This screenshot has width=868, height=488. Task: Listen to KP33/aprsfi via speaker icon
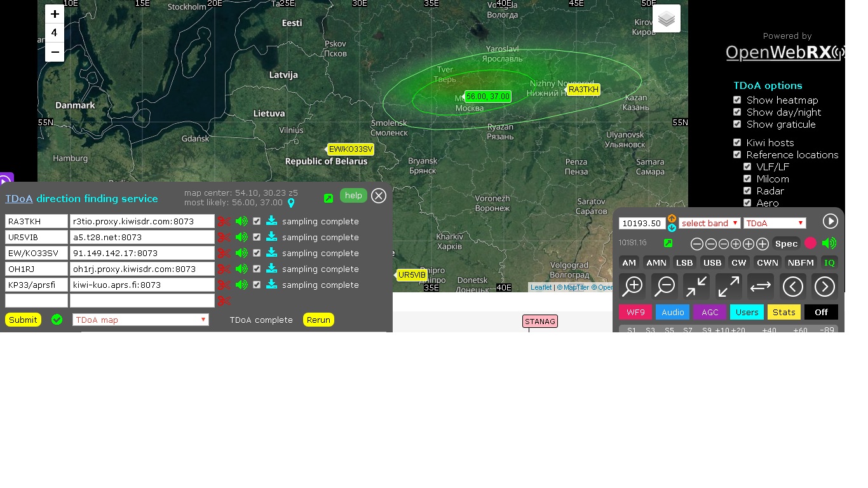[241, 285]
